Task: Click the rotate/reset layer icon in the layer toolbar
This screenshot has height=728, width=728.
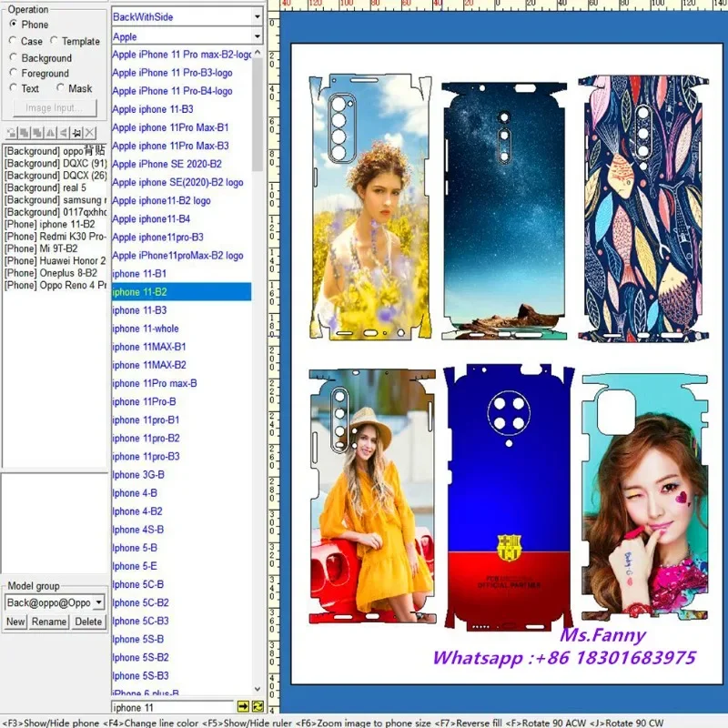Action: point(11,133)
